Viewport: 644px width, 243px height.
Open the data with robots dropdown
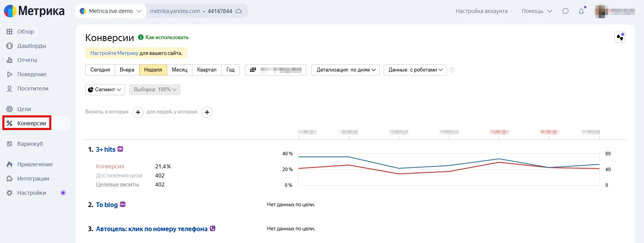click(x=415, y=70)
